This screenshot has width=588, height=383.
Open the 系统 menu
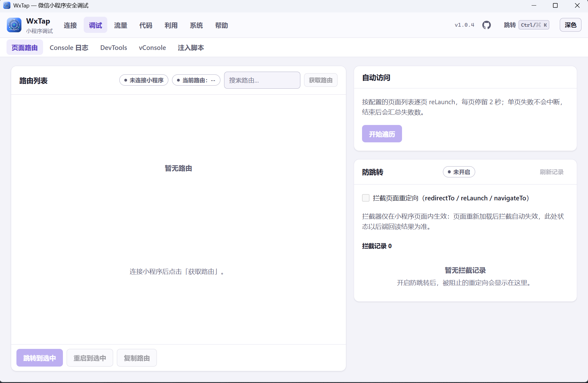(x=196, y=25)
